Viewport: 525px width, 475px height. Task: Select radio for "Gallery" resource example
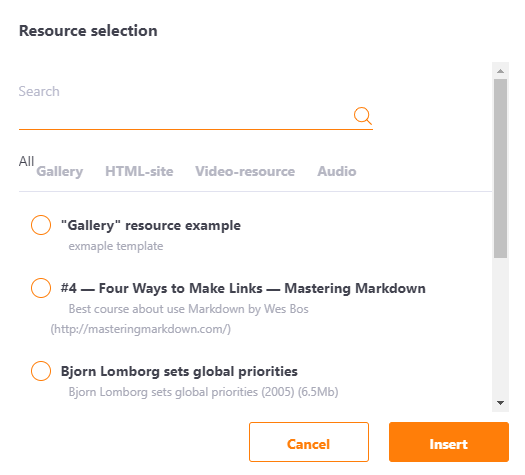tap(41, 225)
